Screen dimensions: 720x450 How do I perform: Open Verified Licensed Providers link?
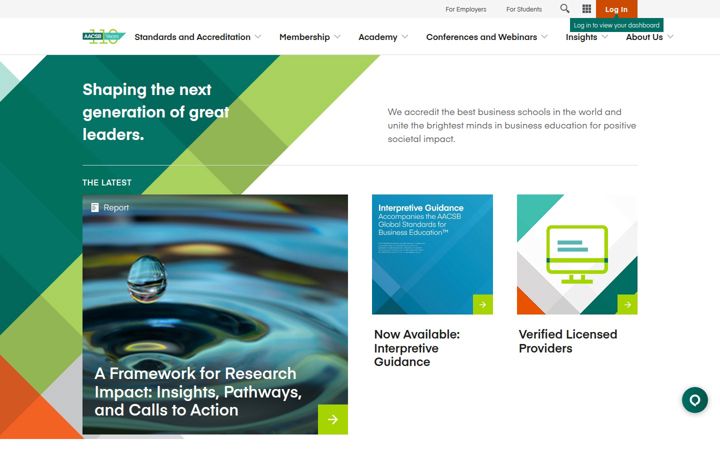[568, 341]
